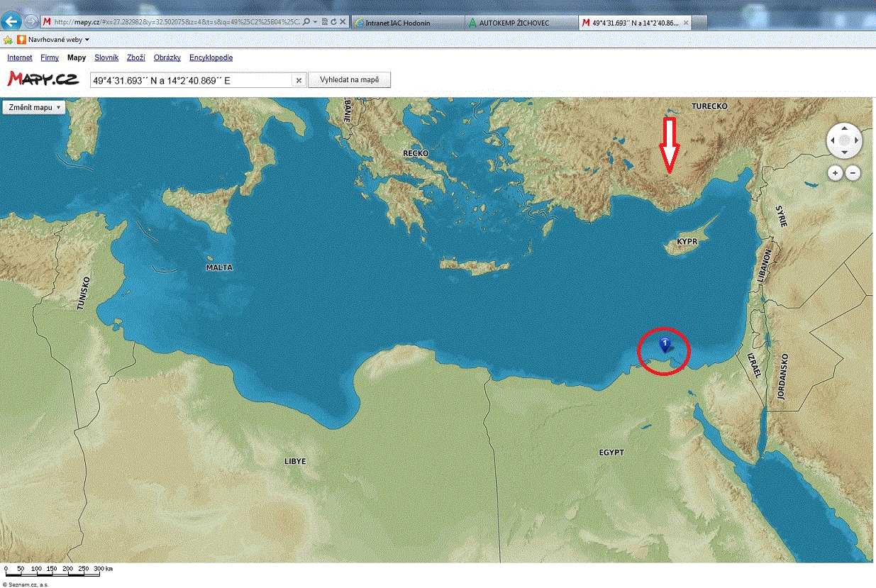The width and height of the screenshot is (876, 588).
Task: Zoom out with the map minus button
Action: pyautogui.click(x=853, y=172)
